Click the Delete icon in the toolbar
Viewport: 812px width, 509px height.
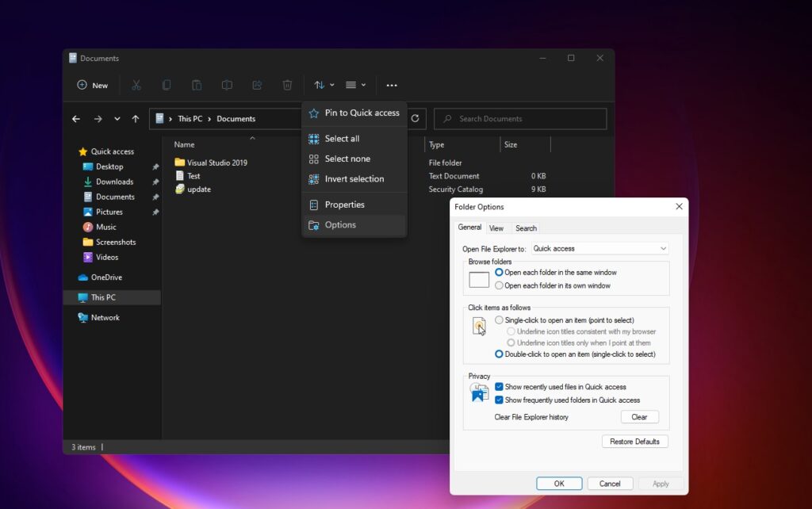pos(286,85)
